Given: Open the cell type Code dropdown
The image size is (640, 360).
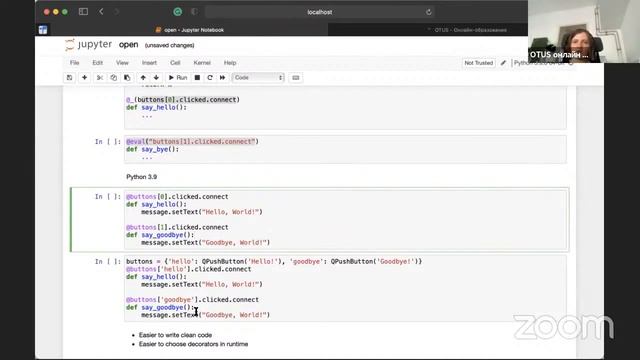Looking at the screenshot, I should 258,78.
